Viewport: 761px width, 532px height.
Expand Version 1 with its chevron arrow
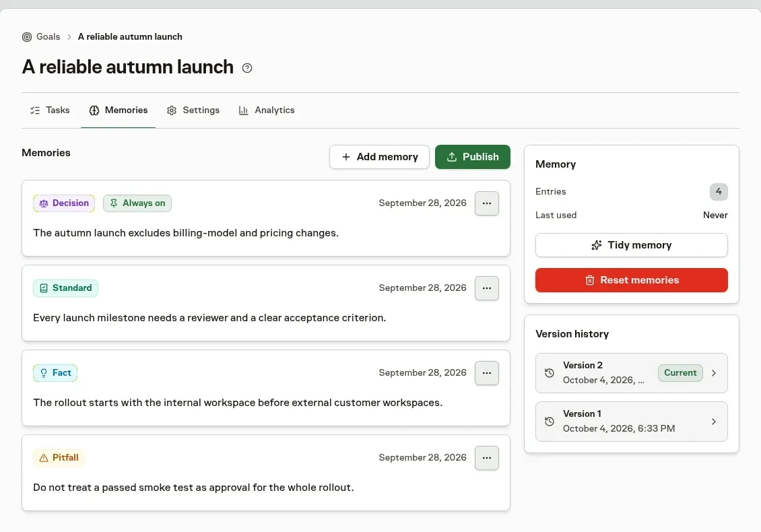point(713,422)
